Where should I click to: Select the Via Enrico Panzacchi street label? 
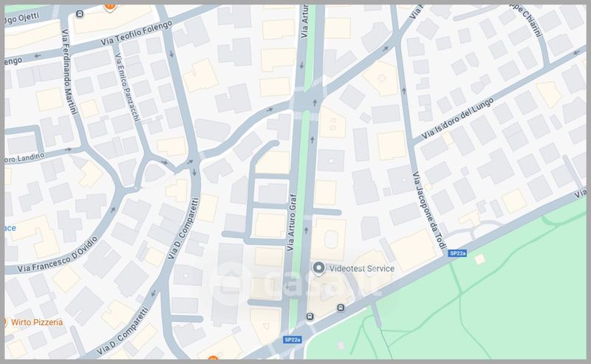tap(127, 87)
